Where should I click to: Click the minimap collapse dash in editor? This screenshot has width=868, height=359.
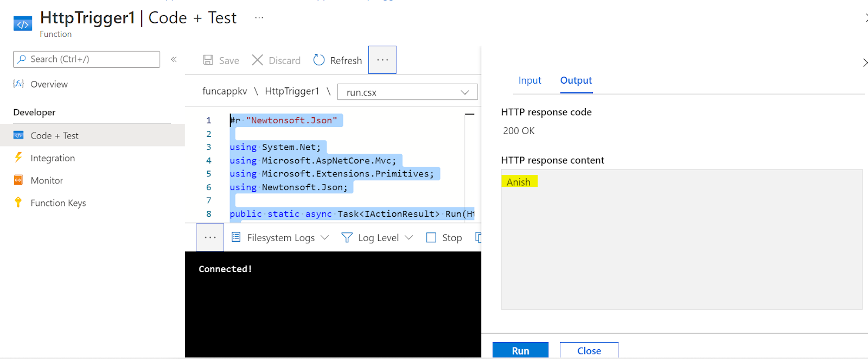[x=470, y=114]
